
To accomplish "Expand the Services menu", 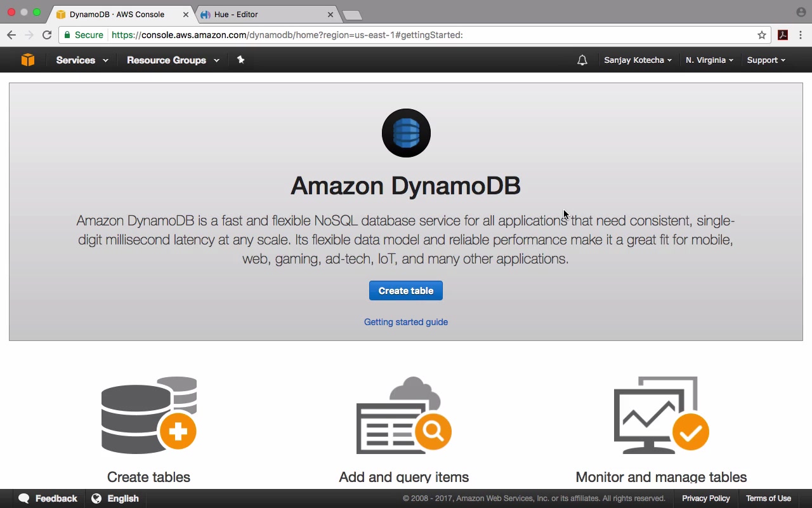I will point(82,60).
